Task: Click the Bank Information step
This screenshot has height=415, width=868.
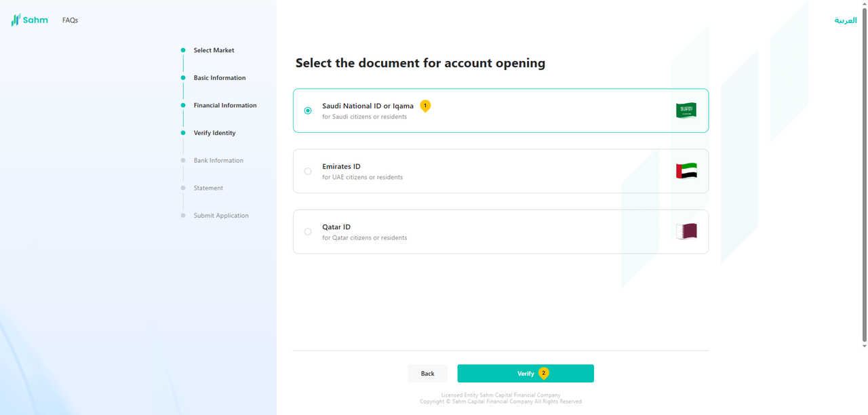Action: coord(218,161)
